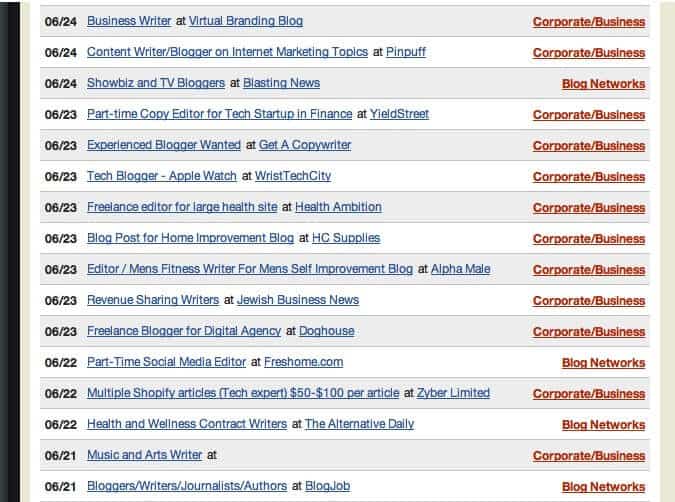
Task: Open Part-time Copy Editor for Tech Startup listing
Action: tap(219, 114)
